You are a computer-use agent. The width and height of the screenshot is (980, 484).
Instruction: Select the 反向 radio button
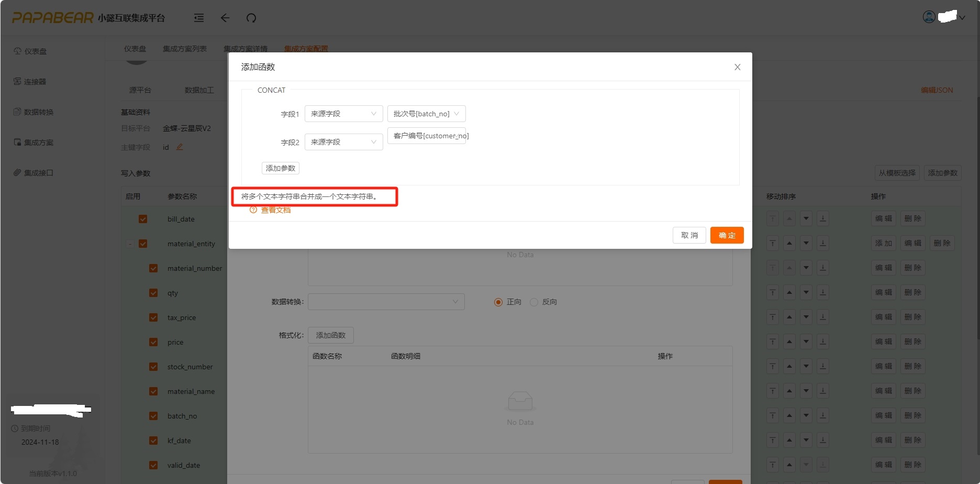coord(534,302)
